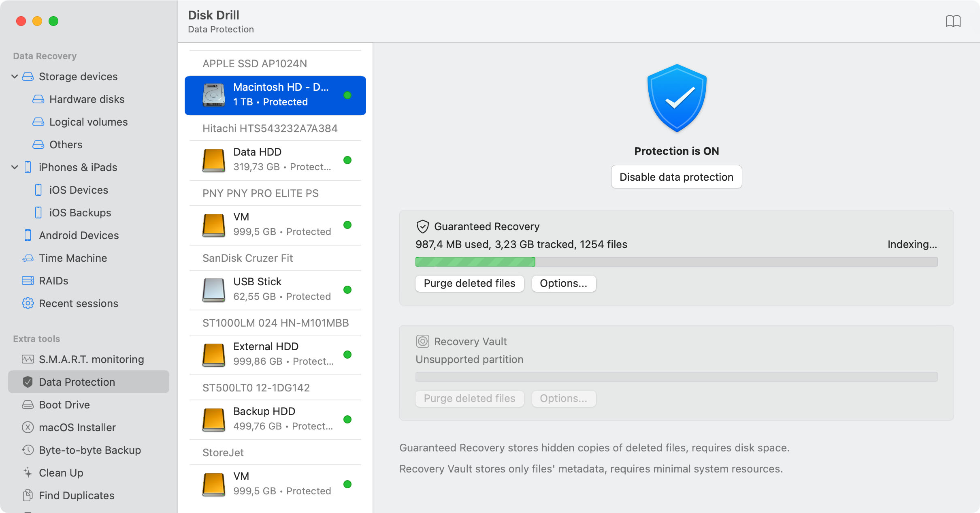Toggle protection on External HDD
The image size is (980, 513).
348,355
